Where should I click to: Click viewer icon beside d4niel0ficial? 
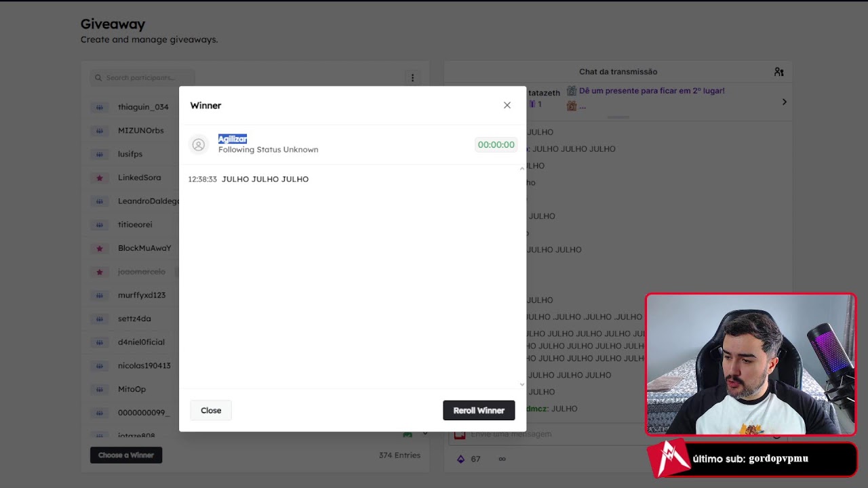pos(100,342)
